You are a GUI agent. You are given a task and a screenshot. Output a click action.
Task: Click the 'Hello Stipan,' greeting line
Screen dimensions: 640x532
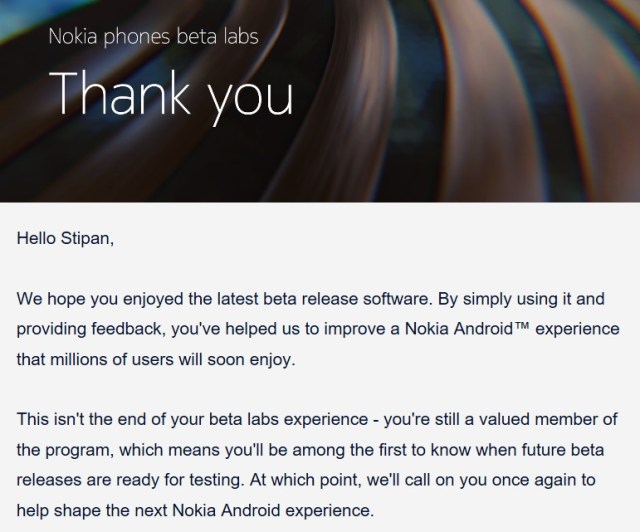point(65,238)
